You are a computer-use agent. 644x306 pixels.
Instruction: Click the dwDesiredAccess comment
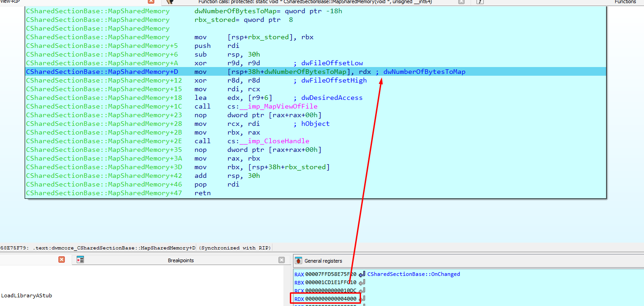pos(328,98)
